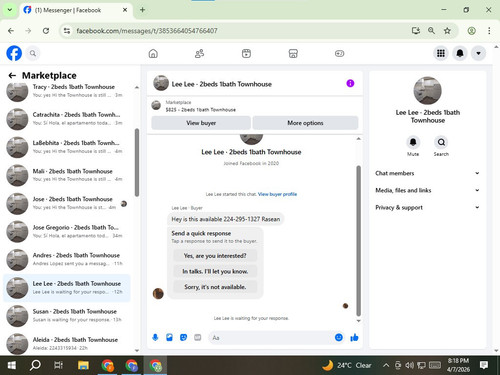Viewport: 500px width, 375px height.
Task: Expand Media, files and links section
Action: [x=428, y=190]
